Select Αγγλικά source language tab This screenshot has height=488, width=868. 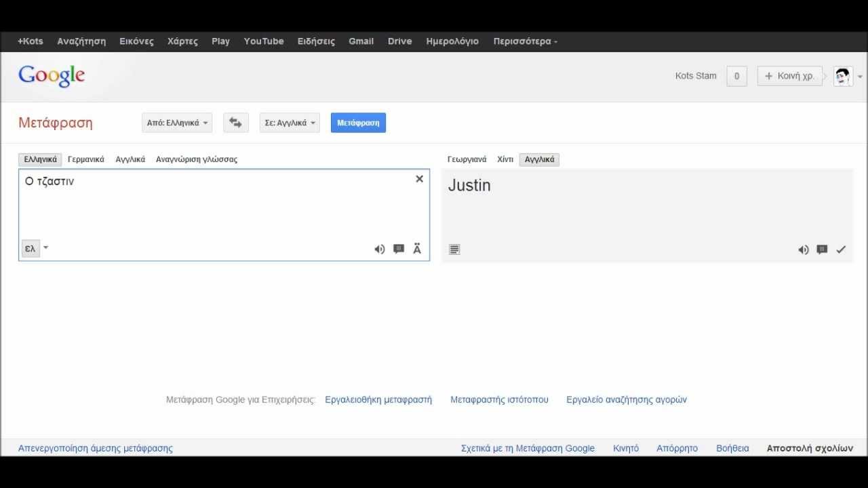(130, 159)
